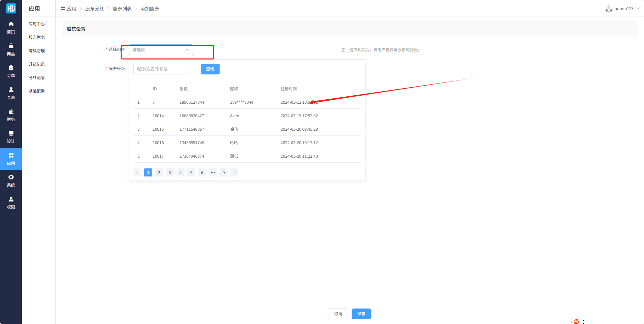This screenshot has height=324, width=644.
Task: Go to next page using right chevron
Action: (x=234, y=172)
